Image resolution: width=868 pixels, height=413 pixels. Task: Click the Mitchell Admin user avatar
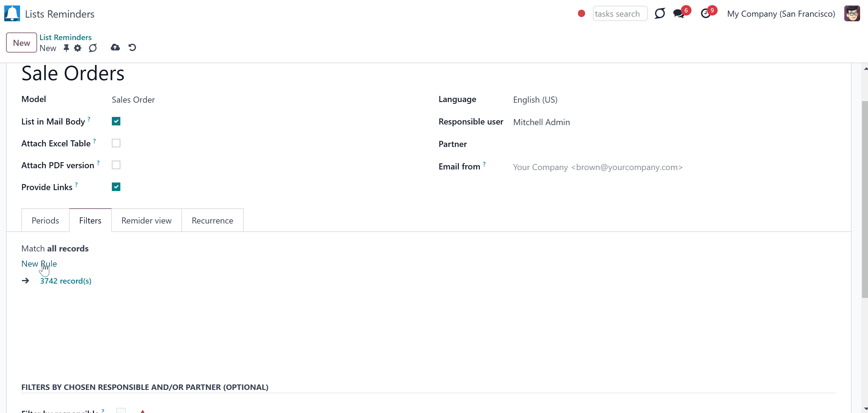pyautogui.click(x=852, y=13)
